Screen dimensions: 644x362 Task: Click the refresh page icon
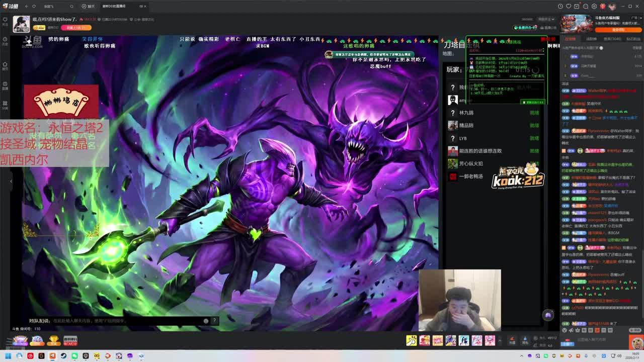[34, 6]
